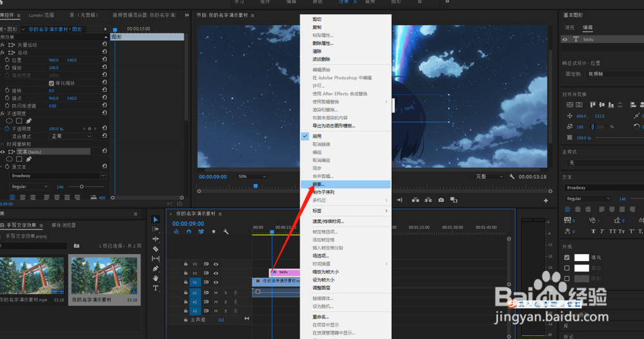The width and height of the screenshot is (644, 339).
Task: Toggle Fill appearance checkbox
Action: pos(567,257)
